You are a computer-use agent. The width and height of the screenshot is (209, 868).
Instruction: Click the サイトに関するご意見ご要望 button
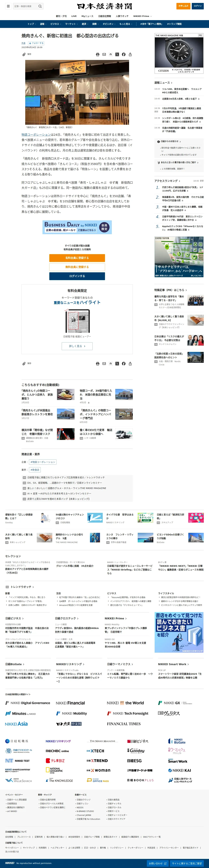[x=187, y=863]
